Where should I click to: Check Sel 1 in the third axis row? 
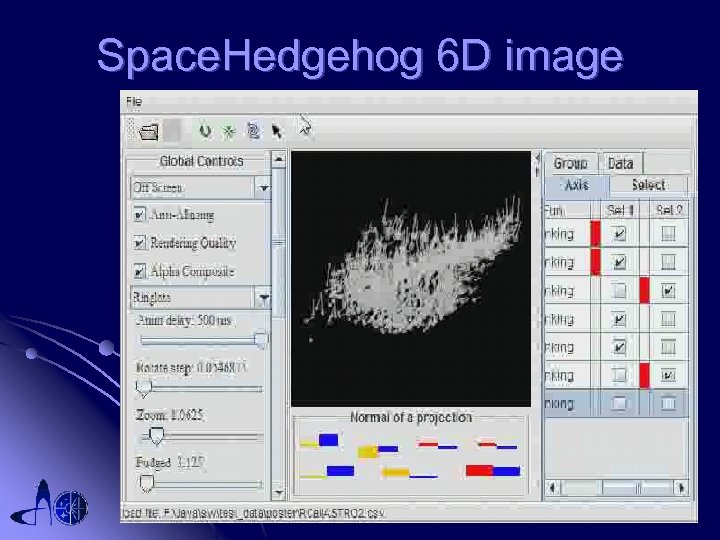point(619,291)
